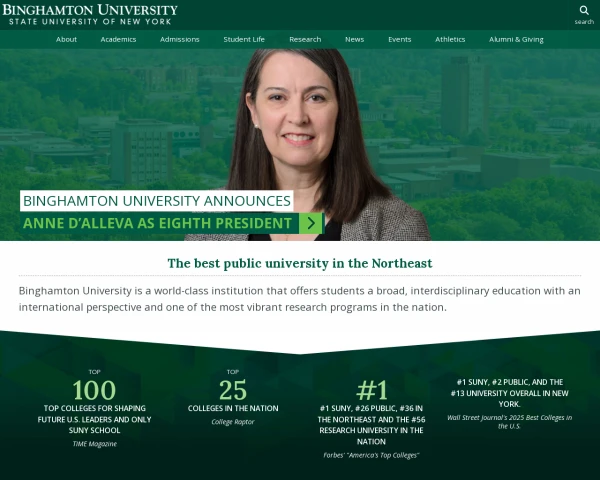Click Binghamton University Announces headline

(x=157, y=201)
